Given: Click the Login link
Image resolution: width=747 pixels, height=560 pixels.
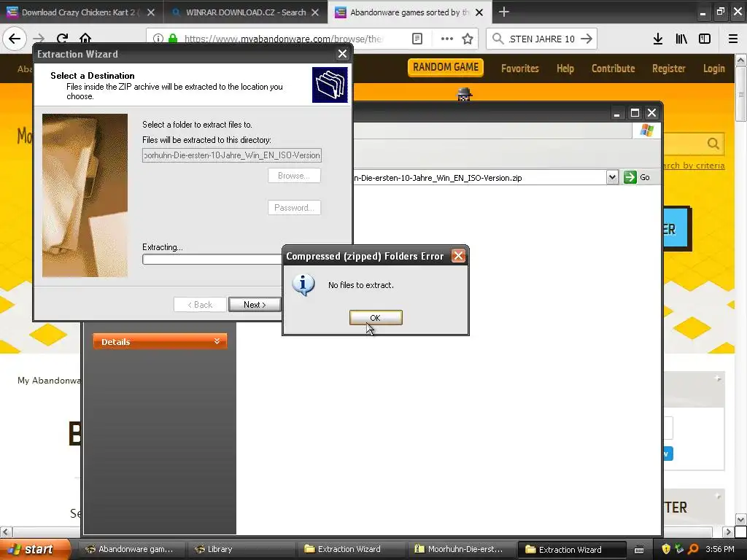Looking at the screenshot, I should (x=713, y=69).
